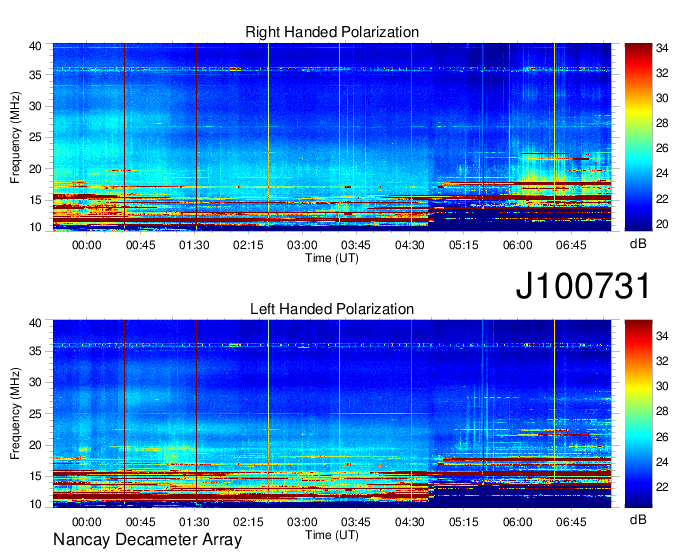Click frequency tick "25" of the Right Handed plot
The image size is (680, 552).
click(35, 137)
